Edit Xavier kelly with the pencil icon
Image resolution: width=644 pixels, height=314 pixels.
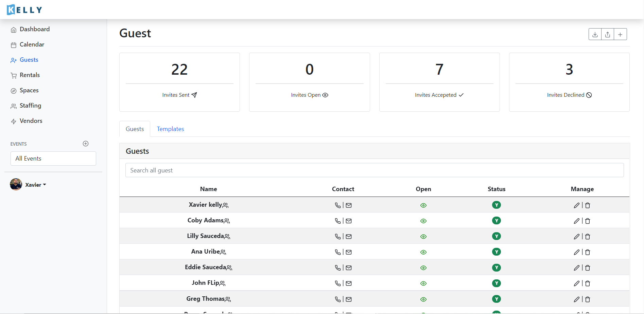[577, 205]
